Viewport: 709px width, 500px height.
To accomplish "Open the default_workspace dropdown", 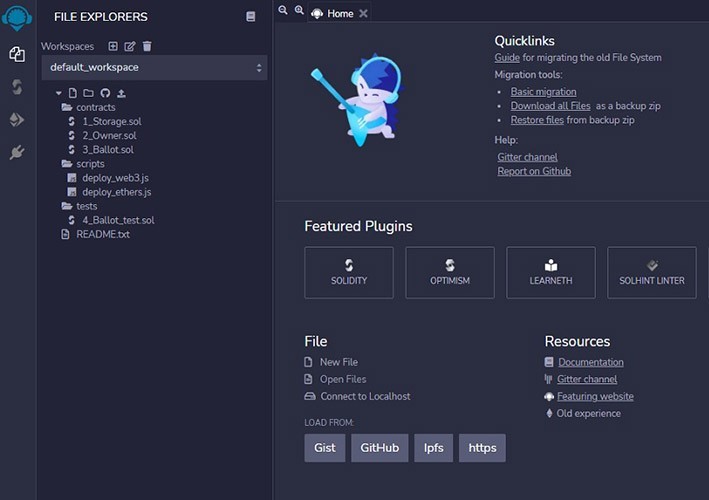I will pos(154,67).
